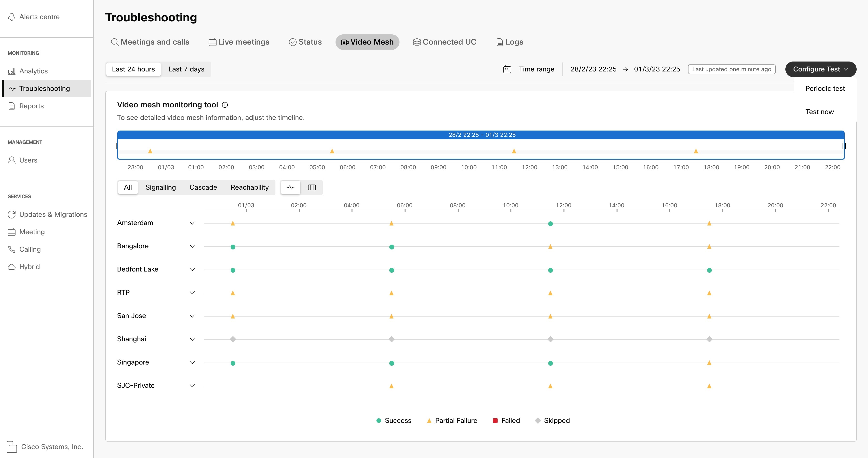The width and height of the screenshot is (868, 458).
Task: Click the Alerts centre bell icon
Action: point(12,17)
